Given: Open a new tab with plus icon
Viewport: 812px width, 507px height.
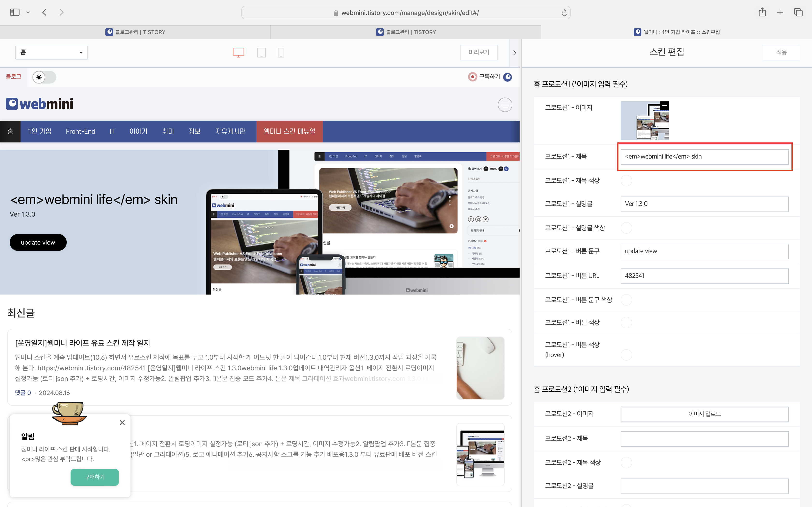Looking at the screenshot, I should point(780,12).
